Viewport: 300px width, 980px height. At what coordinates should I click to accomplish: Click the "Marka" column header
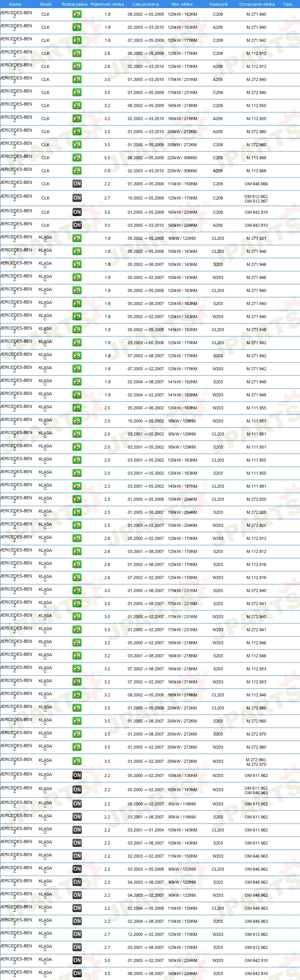pos(15,4)
